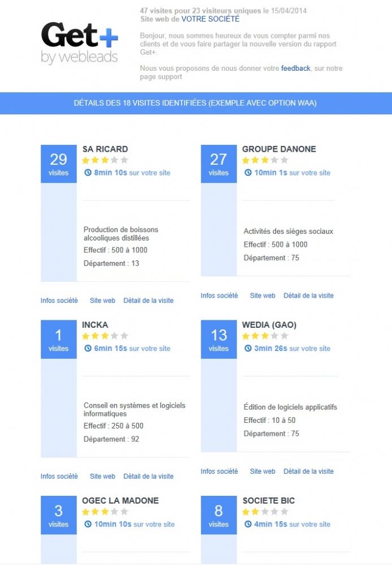The width and height of the screenshot is (392, 566).
Task: Click the clock icon under INCKA
Action: click(88, 348)
